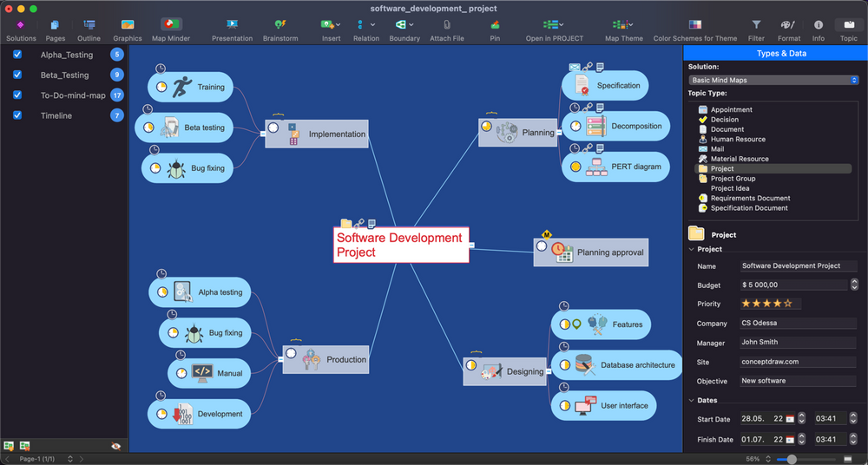This screenshot has height=465, width=868.
Task: Launch Brainstorm mode from toolbar
Action: 280,25
